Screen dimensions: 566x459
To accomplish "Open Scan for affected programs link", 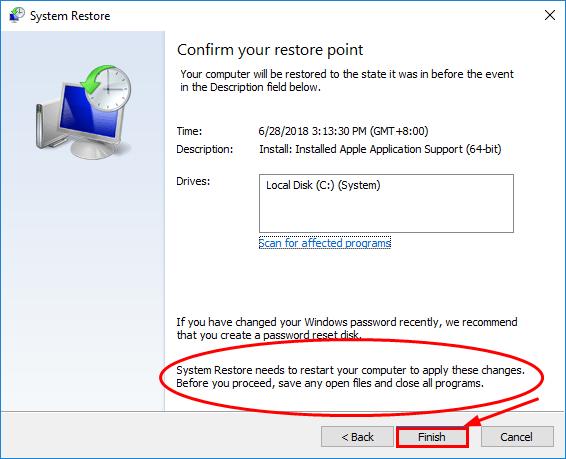I will point(325,243).
